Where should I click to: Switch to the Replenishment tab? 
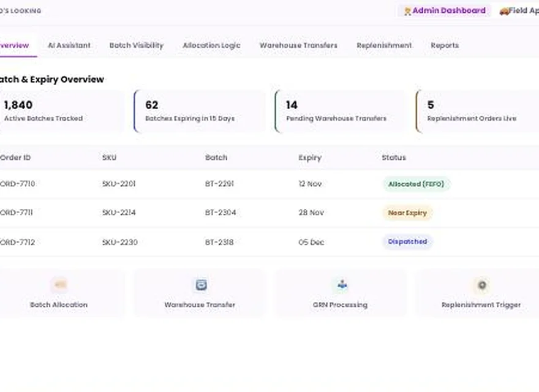coord(384,45)
